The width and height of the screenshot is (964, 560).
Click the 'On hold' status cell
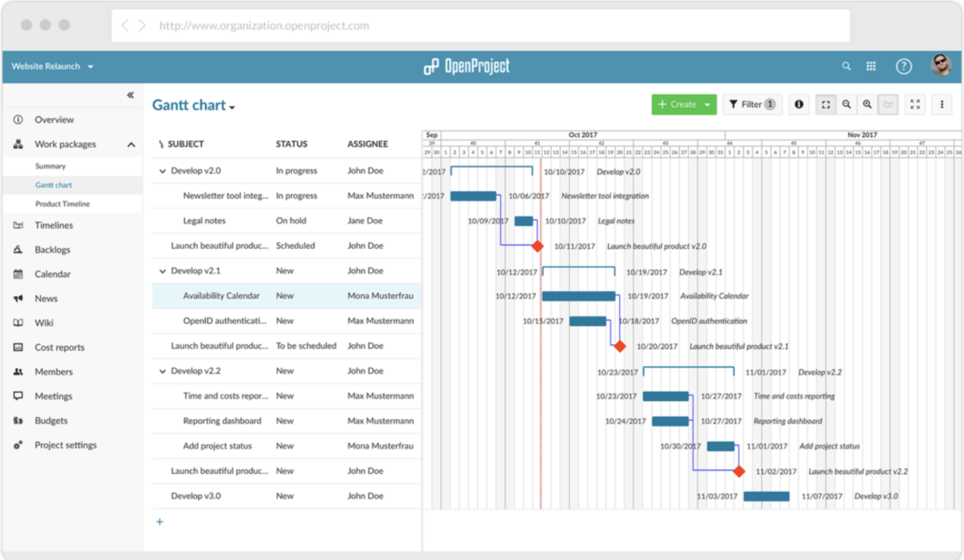[x=291, y=221]
